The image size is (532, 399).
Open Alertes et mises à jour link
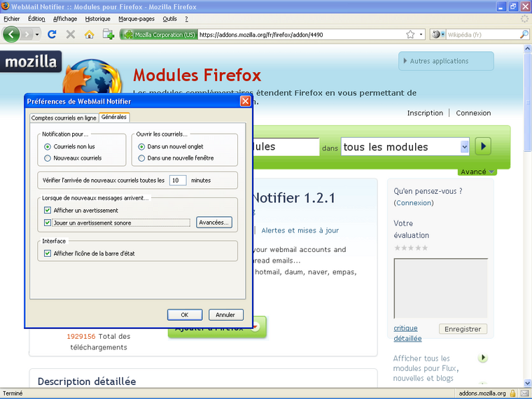point(300,230)
